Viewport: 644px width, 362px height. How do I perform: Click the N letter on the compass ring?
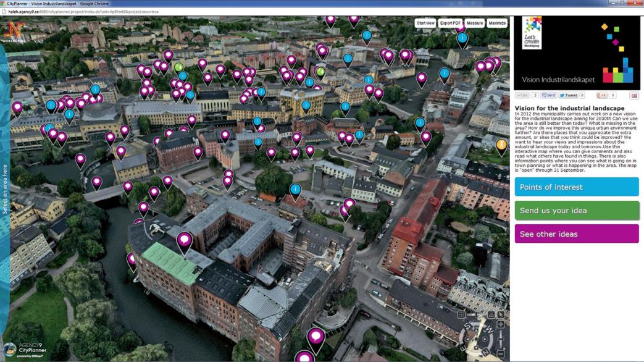point(485,353)
